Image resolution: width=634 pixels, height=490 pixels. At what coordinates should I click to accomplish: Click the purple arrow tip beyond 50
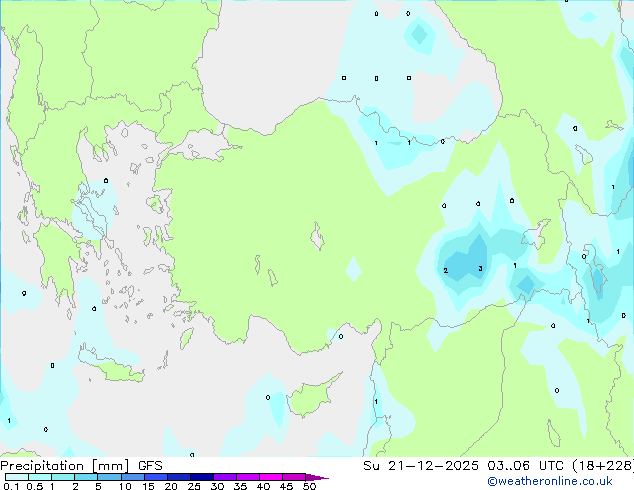pyautogui.click(x=317, y=477)
